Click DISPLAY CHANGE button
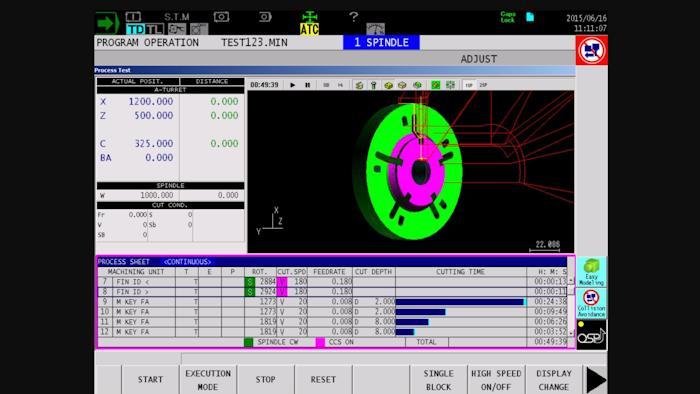The height and width of the screenshot is (394, 700). coord(554,379)
